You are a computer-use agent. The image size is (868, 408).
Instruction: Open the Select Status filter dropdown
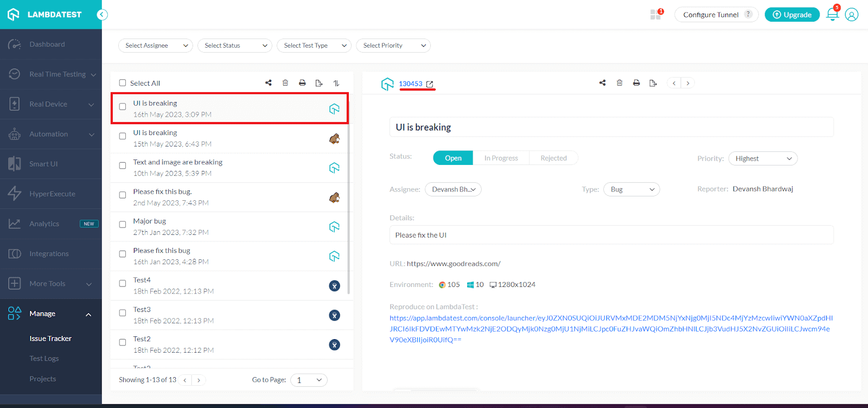tap(235, 46)
